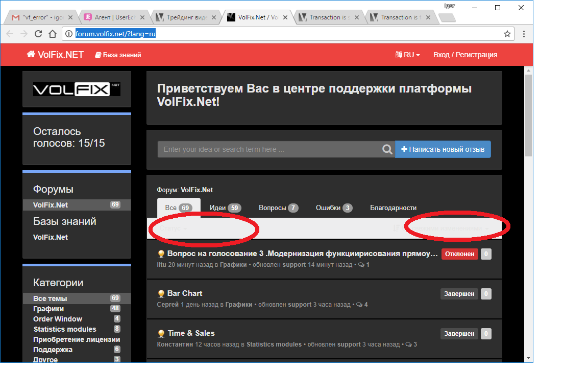588x368 pixels.
Task: Click Завершен status on Time & Sales
Action: (459, 333)
